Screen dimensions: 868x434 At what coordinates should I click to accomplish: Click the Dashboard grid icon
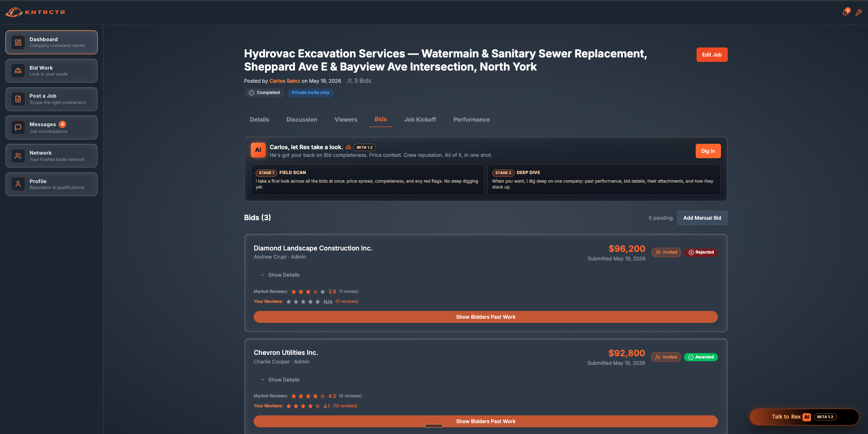18,42
